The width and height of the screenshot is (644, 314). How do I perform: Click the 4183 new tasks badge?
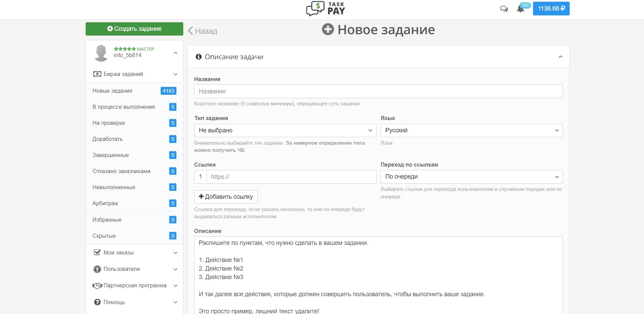point(169,91)
